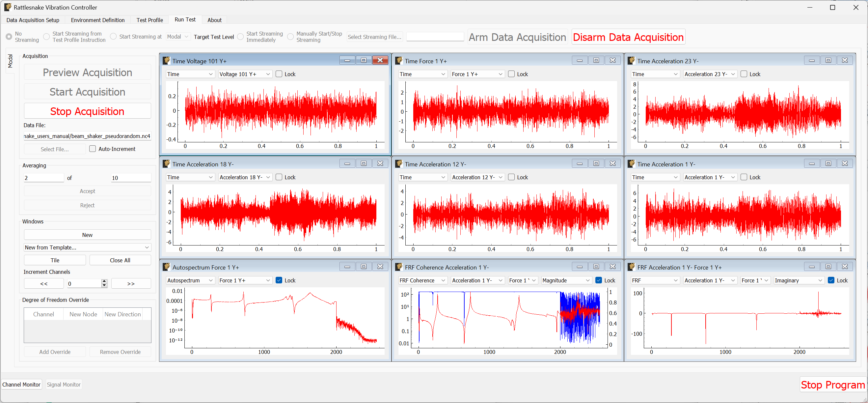This screenshot has height=403, width=868.
Task: Switch to the Environment Definition tab
Action: click(98, 20)
